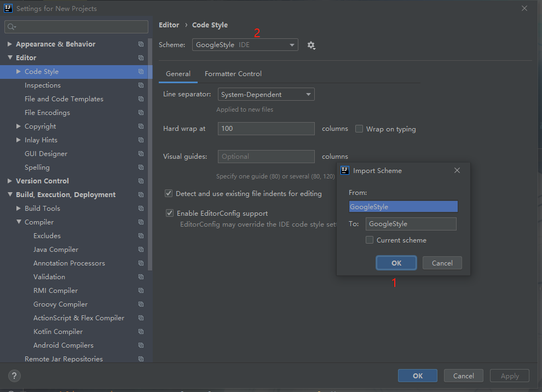
Task: Expand the Appearance & Behavior section
Action: pyautogui.click(x=10, y=44)
